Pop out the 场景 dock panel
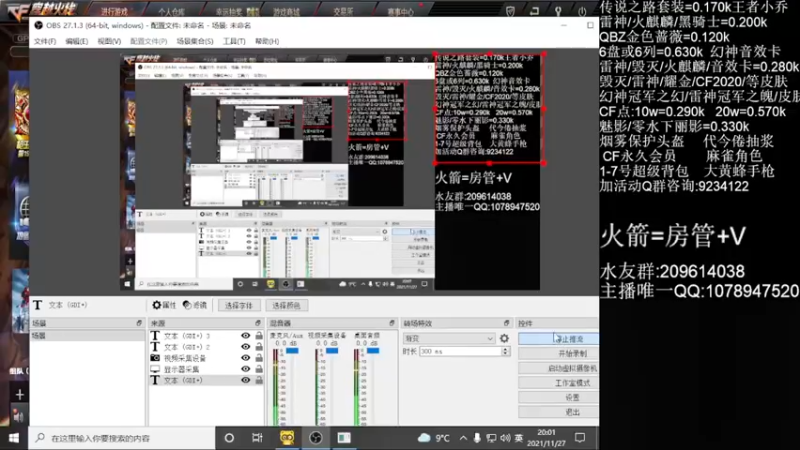The image size is (800, 450). (x=139, y=323)
